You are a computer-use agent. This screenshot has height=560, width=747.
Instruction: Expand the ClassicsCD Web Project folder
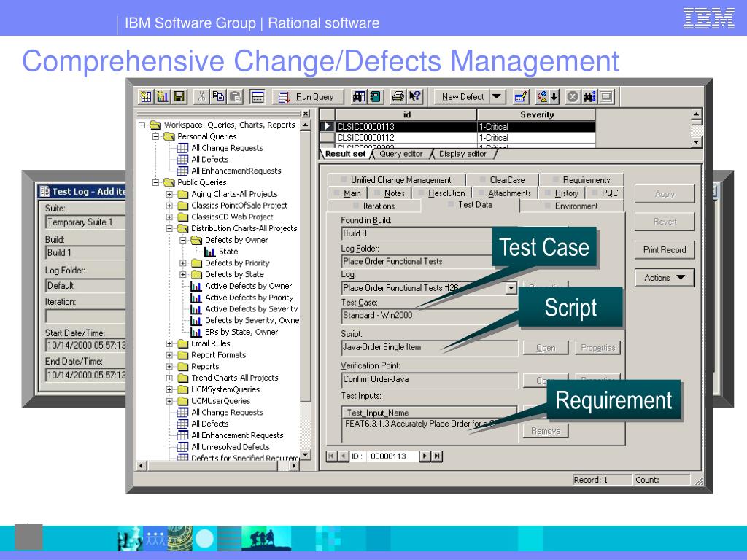169,217
